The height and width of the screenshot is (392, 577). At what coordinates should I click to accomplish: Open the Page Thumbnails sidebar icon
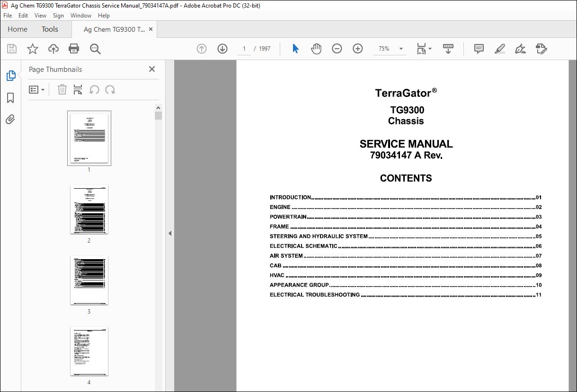pyautogui.click(x=10, y=76)
